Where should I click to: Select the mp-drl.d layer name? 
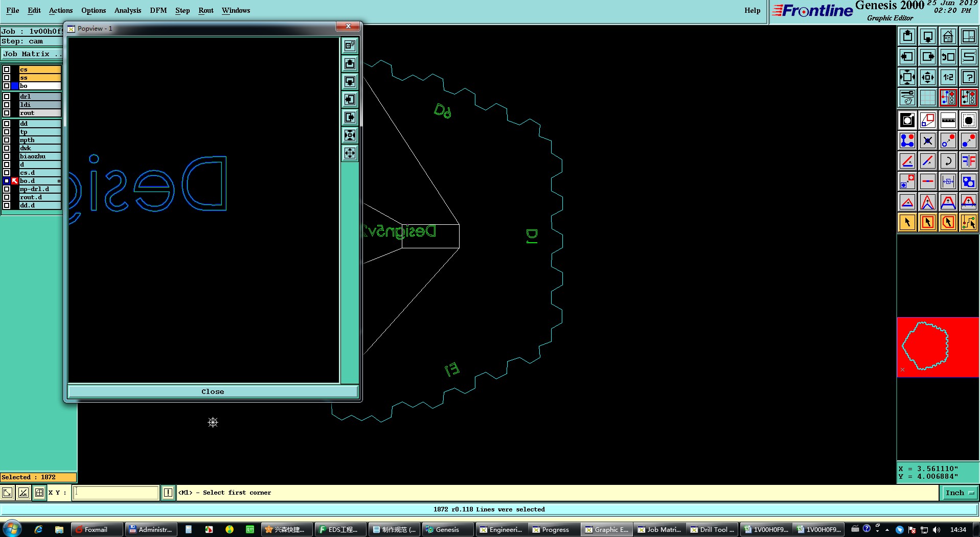pos(40,189)
